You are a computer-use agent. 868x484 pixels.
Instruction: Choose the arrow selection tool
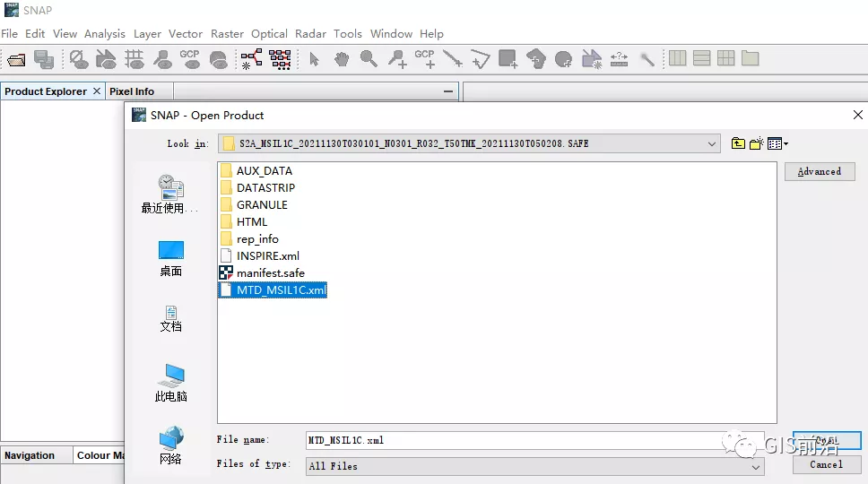(314, 59)
